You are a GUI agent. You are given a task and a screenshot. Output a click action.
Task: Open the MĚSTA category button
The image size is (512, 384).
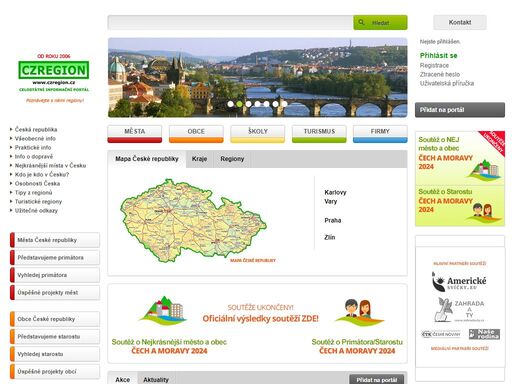135,134
